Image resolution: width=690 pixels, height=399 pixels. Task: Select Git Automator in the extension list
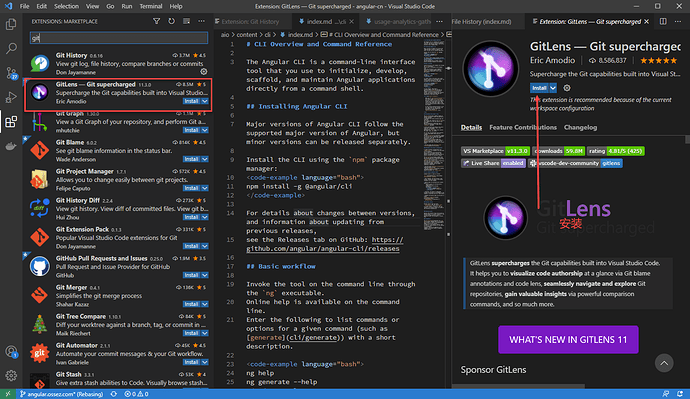119,354
